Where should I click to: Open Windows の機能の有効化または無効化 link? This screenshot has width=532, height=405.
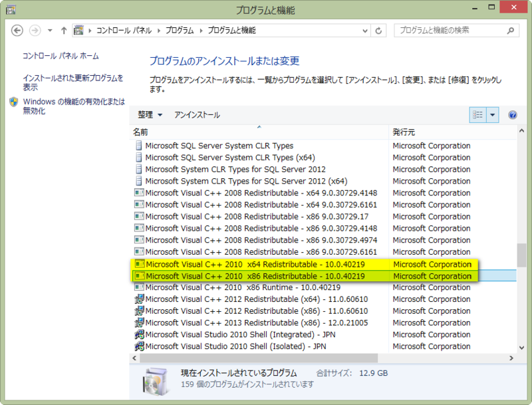coord(74,106)
